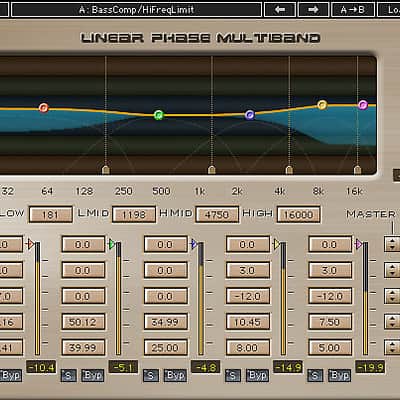
Task: Bypass the magenta band with its Byp button
Action: 340,376
